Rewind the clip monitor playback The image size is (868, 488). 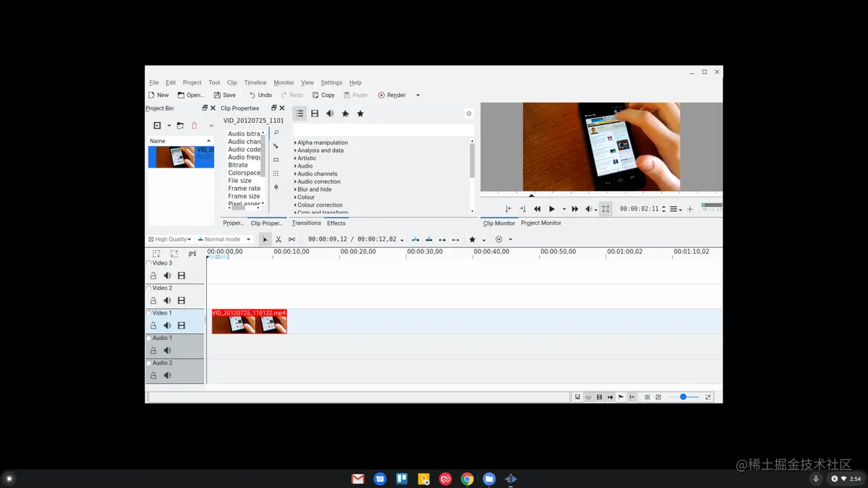537,209
